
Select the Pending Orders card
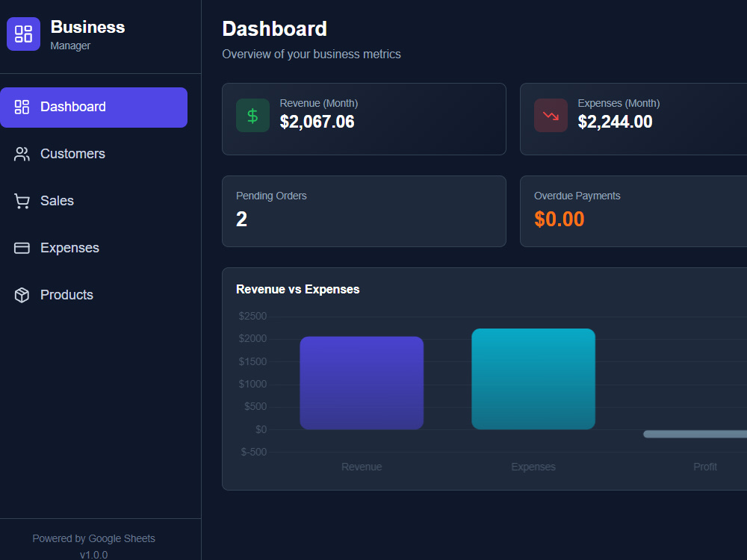(x=364, y=211)
